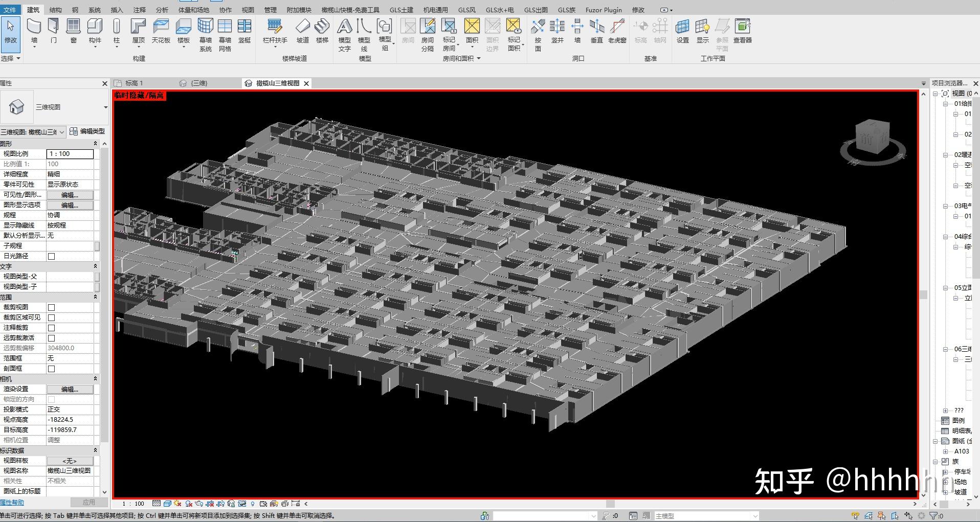The height and width of the screenshot is (522, 980).
Task: Select the Curtain Grid (幕墙网格) tool
Action: [x=225, y=35]
